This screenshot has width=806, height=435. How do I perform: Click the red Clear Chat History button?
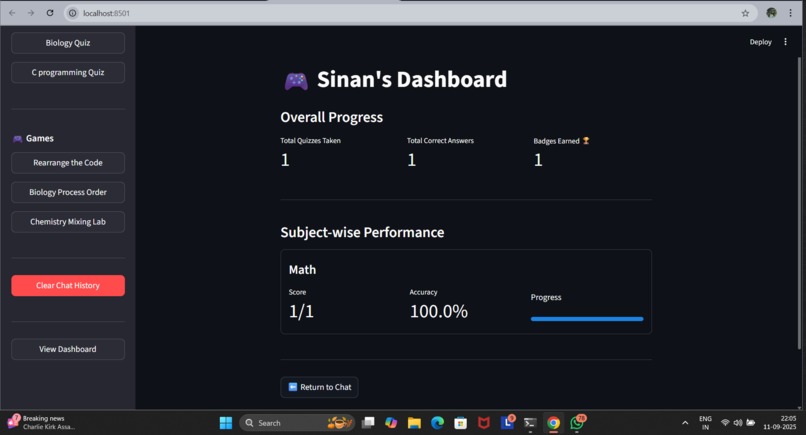(68, 285)
